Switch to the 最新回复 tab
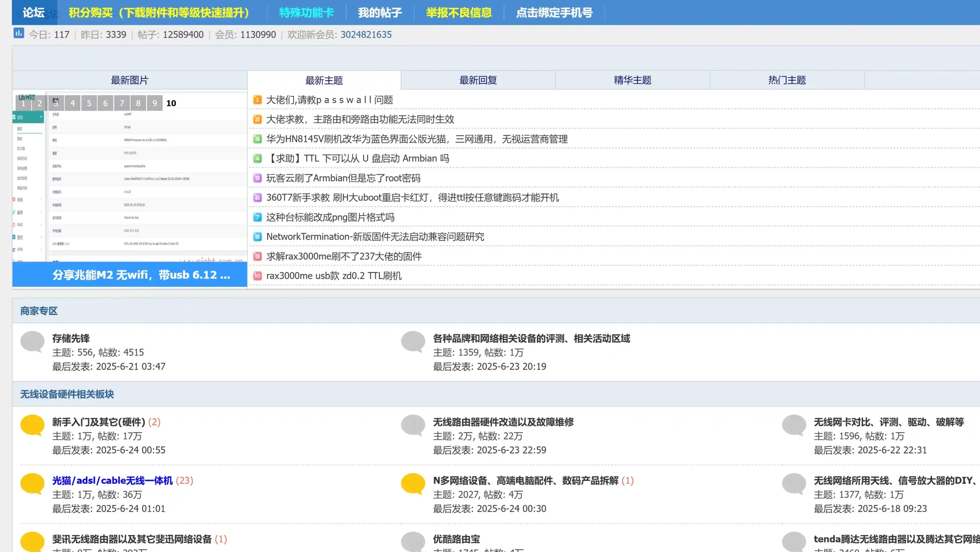The image size is (980, 552). tap(478, 80)
